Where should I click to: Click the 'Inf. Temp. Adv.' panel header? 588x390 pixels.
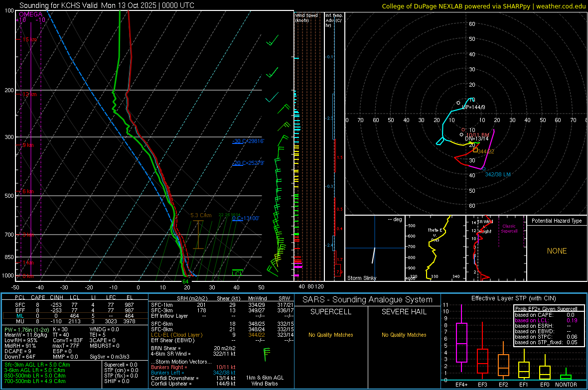334,20
